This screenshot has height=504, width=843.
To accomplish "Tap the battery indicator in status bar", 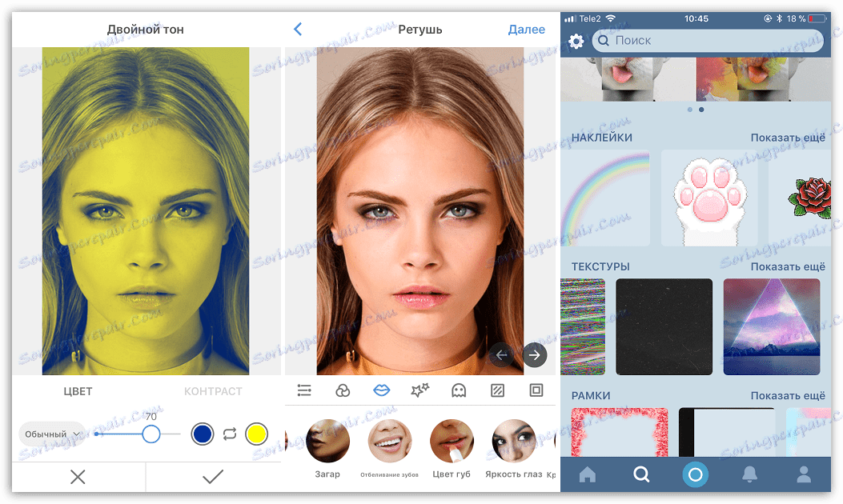I will pos(817,19).
